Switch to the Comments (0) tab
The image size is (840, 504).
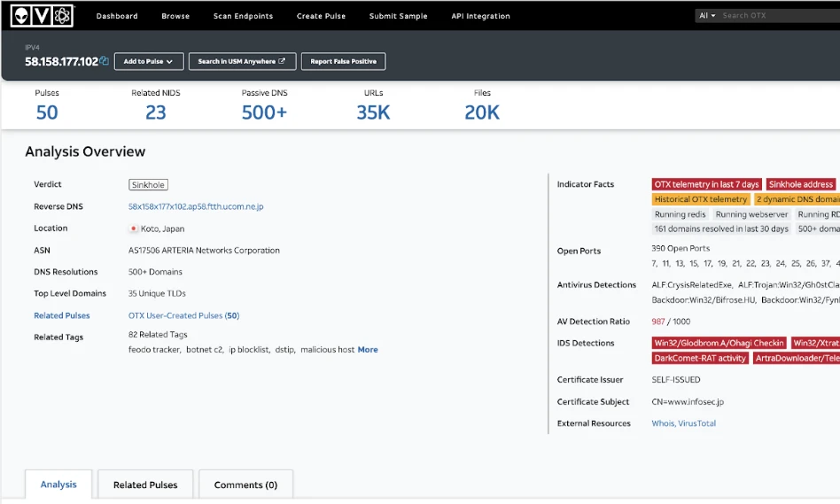(x=246, y=485)
